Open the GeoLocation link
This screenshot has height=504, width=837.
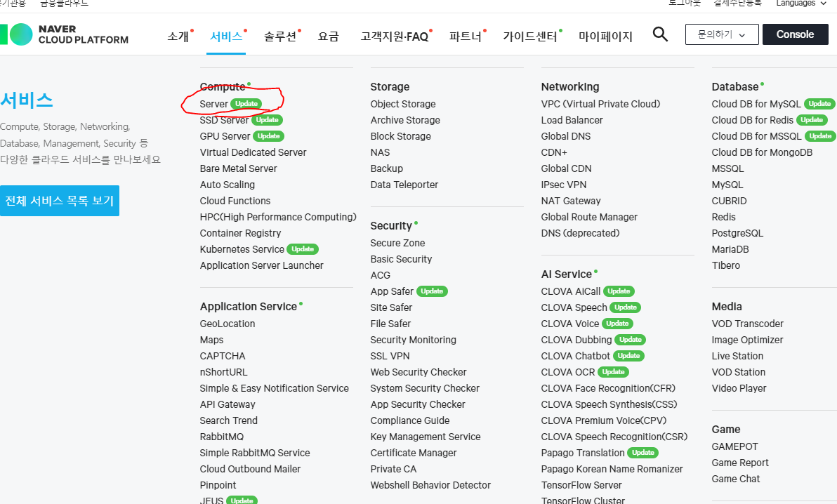(x=228, y=324)
